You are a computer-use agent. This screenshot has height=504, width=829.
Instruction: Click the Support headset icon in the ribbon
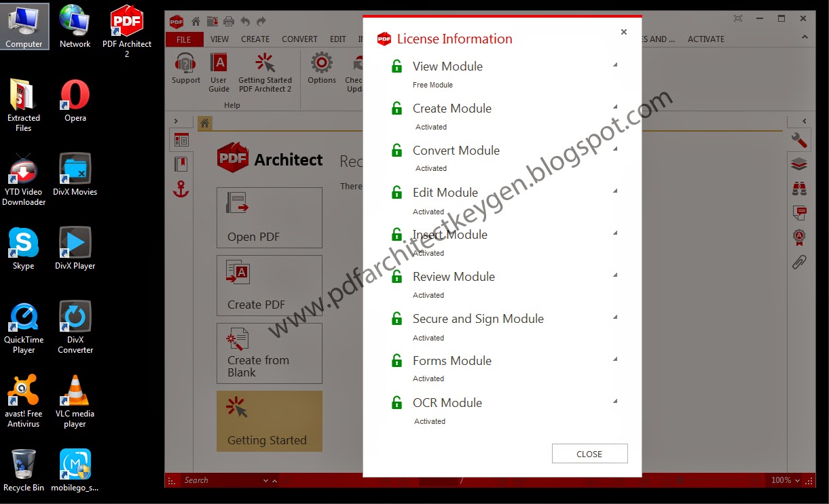(x=185, y=69)
